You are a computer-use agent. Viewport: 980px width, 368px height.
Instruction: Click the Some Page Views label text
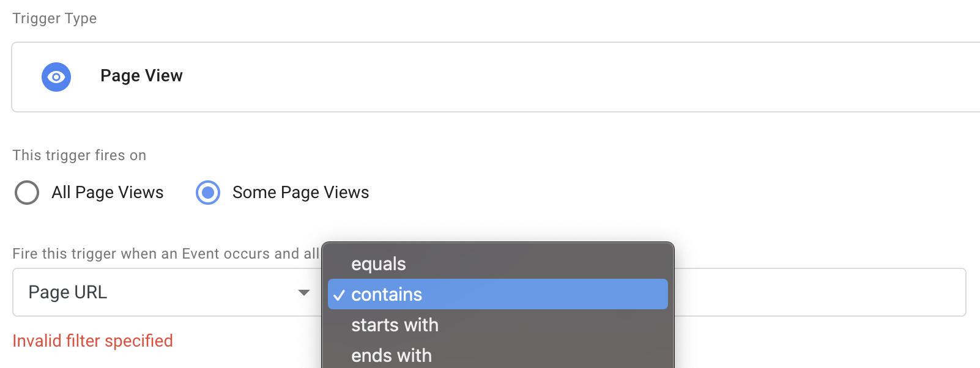click(301, 193)
